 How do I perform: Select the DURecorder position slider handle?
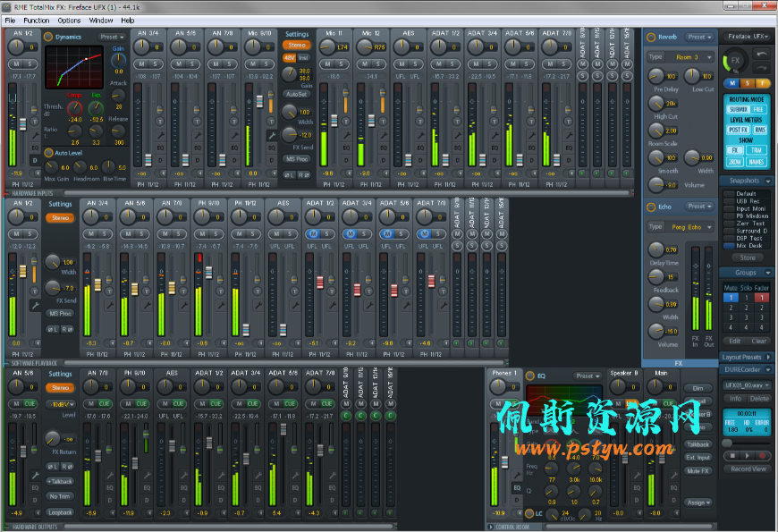point(727,443)
